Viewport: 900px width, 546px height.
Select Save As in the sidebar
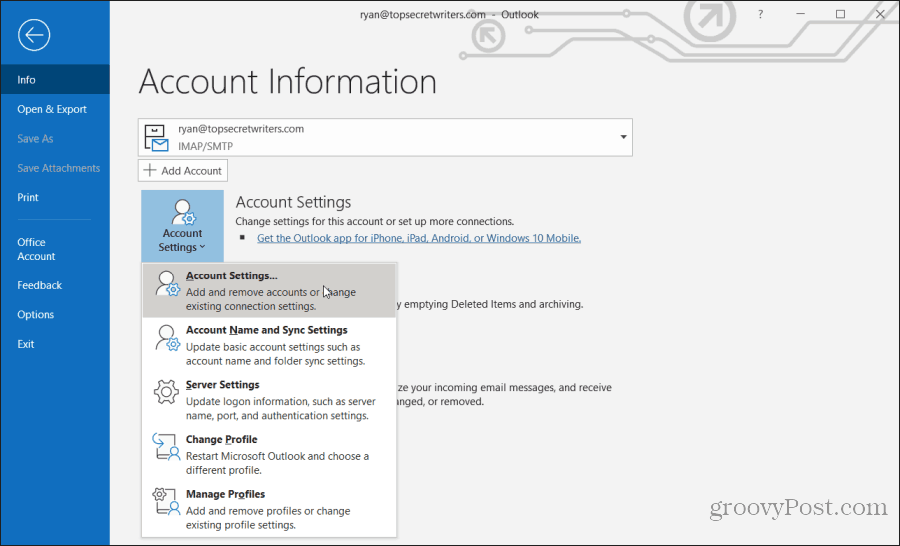point(55,138)
